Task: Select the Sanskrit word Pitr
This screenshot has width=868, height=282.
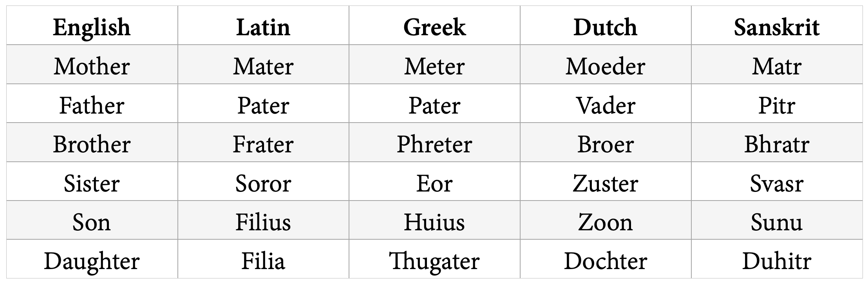Action: pos(776,105)
